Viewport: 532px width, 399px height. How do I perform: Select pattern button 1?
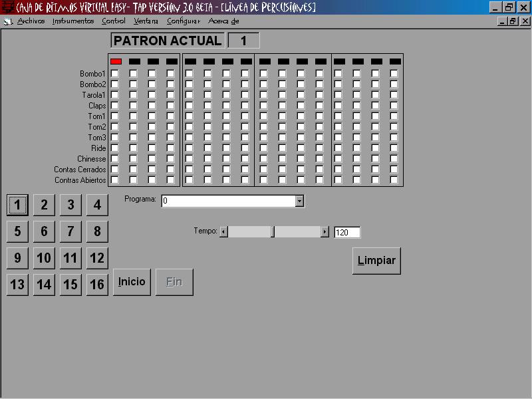17,205
